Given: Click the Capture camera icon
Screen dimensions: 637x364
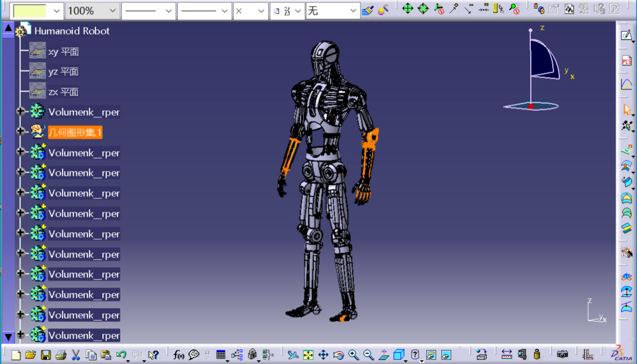Looking at the screenshot, I should tap(563, 354).
